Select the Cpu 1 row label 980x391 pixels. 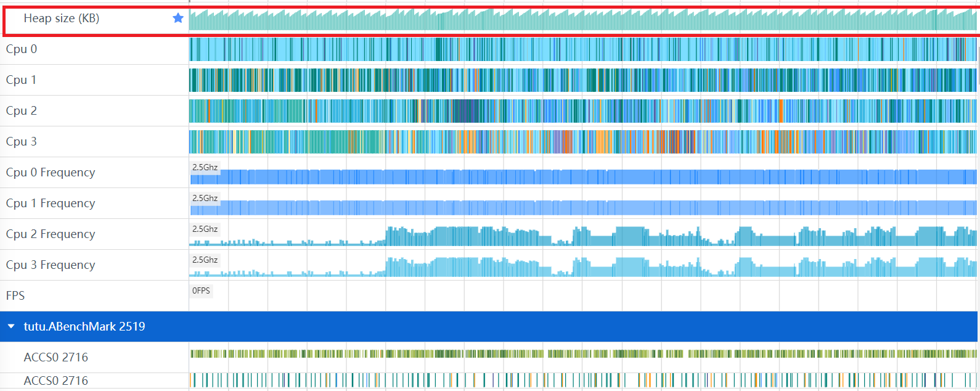tap(22, 80)
